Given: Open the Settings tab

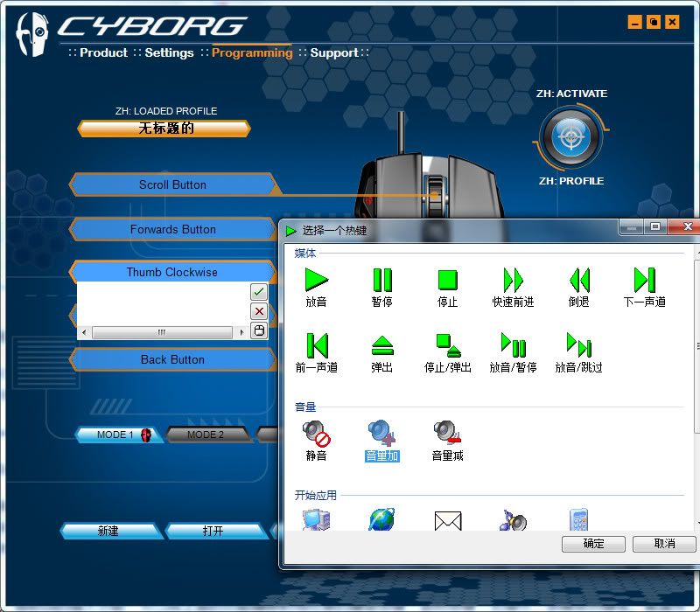Looking at the screenshot, I should (x=169, y=52).
